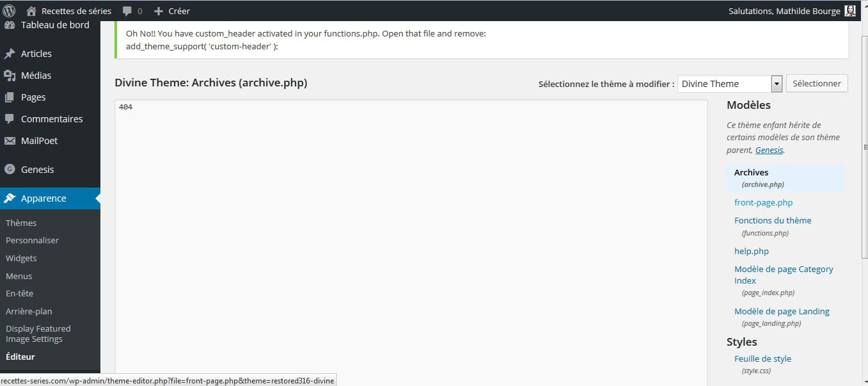Viewport: 868px width, 386px height.
Task: Click the envelope icon beside MailPoet
Action: (x=10, y=141)
